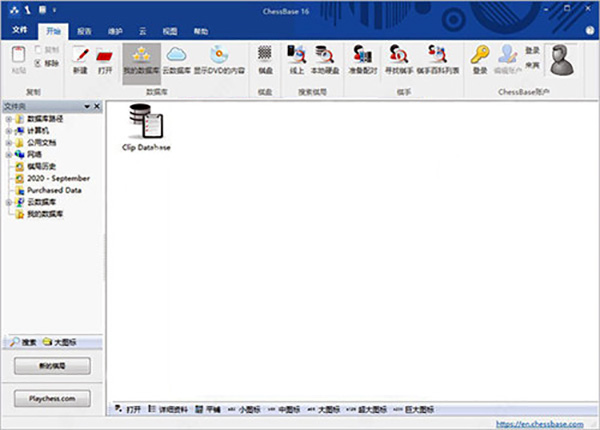Switch to the 帮助 (Help) tab
The image size is (600, 430).
coord(201,31)
